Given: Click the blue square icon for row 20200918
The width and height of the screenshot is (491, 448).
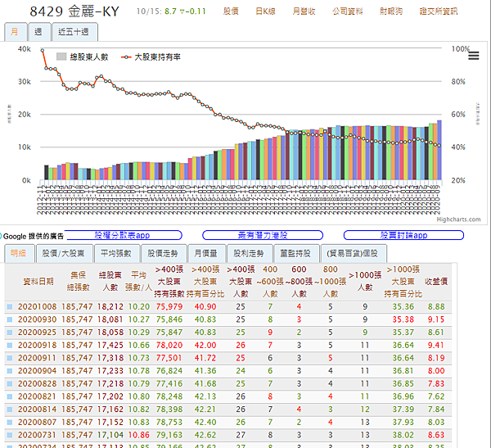Looking at the screenshot, I should [x=10, y=345].
